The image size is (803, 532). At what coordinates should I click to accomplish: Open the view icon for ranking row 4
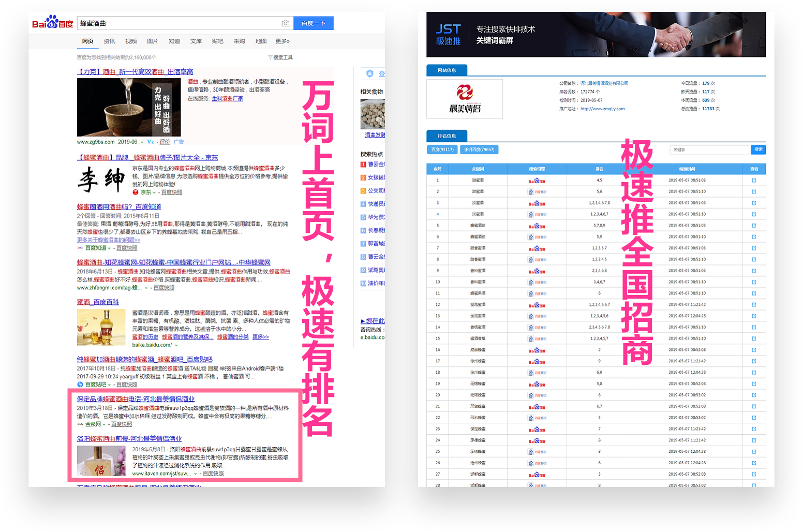pos(754,214)
